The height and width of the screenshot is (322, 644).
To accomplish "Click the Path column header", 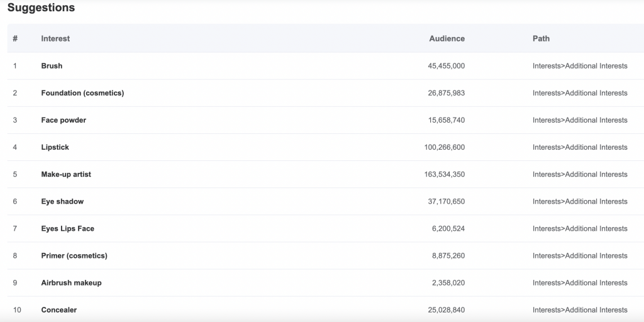I will click(541, 38).
